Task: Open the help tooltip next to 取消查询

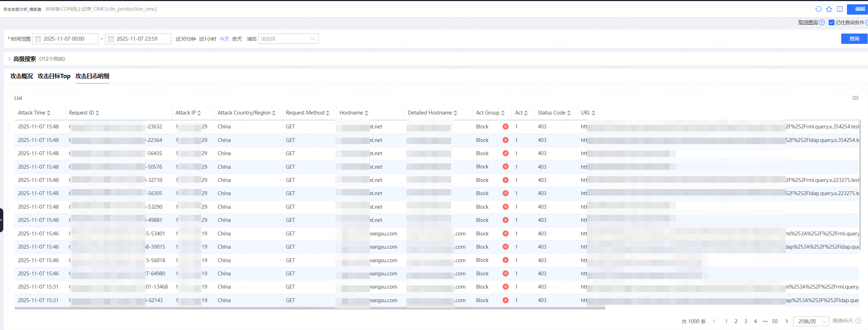Action: pyautogui.click(x=822, y=22)
